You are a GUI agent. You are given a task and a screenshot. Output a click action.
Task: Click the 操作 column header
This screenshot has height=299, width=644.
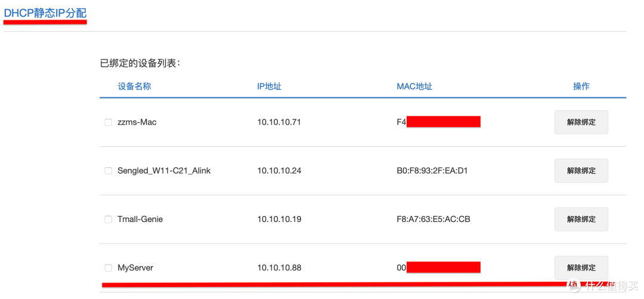(x=581, y=87)
